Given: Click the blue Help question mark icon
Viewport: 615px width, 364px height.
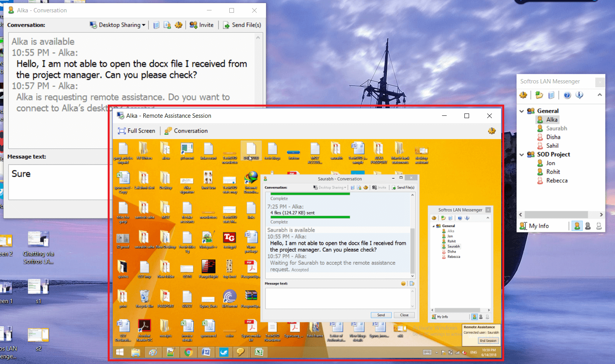Looking at the screenshot, I should 567,95.
